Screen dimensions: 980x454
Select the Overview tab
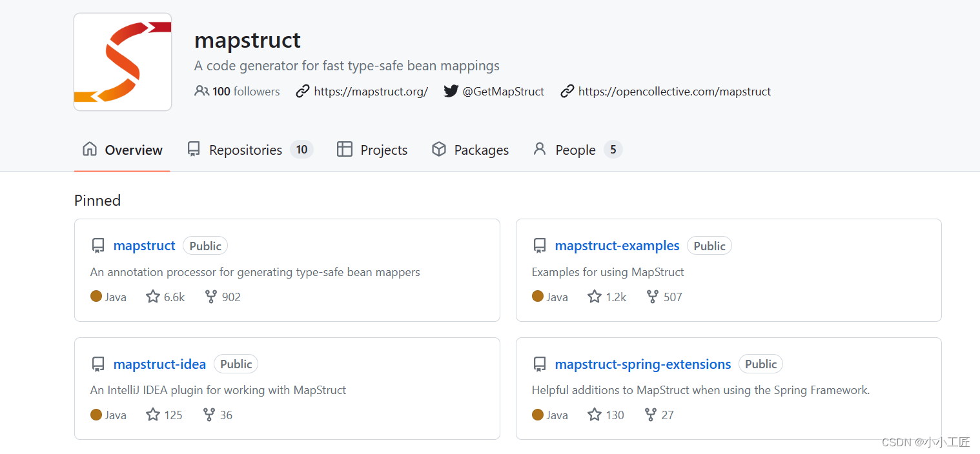click(122, 150)
